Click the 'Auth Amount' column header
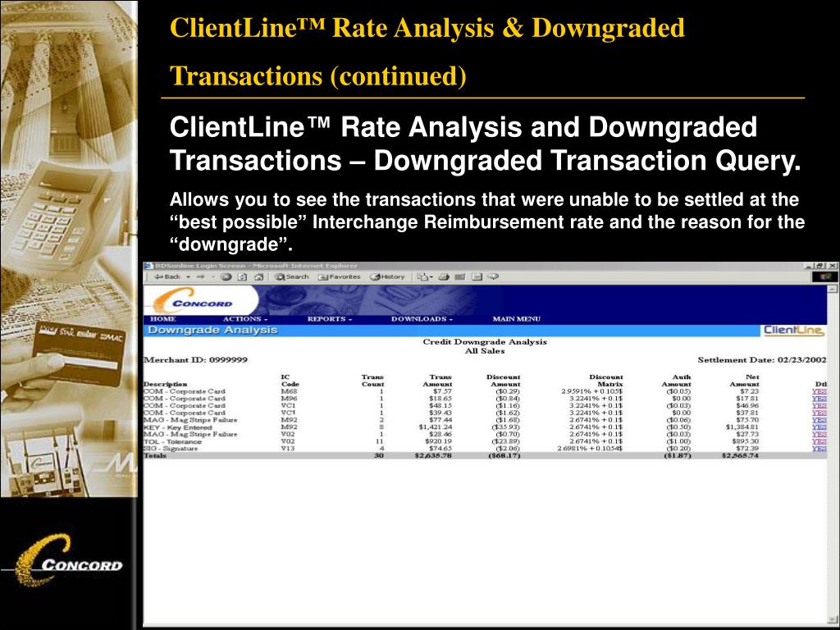Viewport: 840px width, 630px height. [x=676, y=381]
